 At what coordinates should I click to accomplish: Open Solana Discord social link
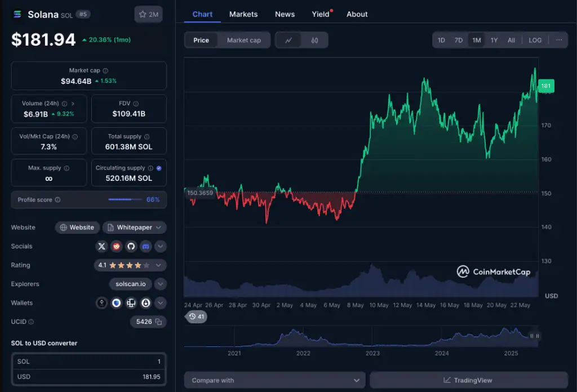pyautogui.click(x=146, y=246)
